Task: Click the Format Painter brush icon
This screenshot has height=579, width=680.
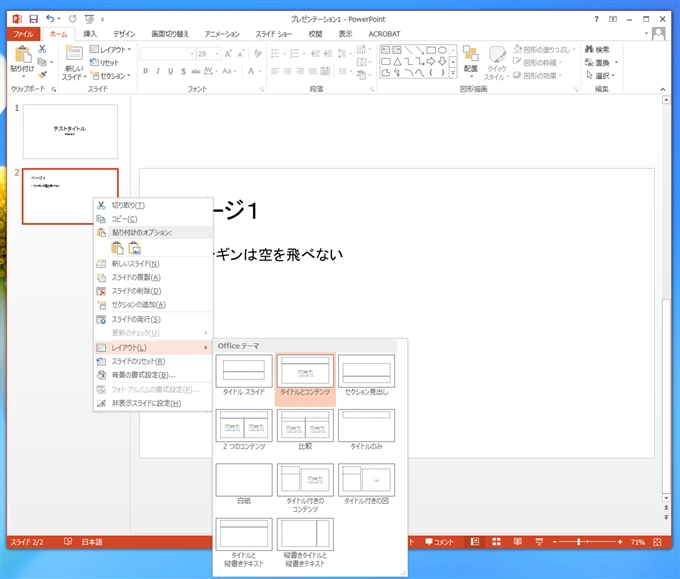Action: click(x=42, y=75)
